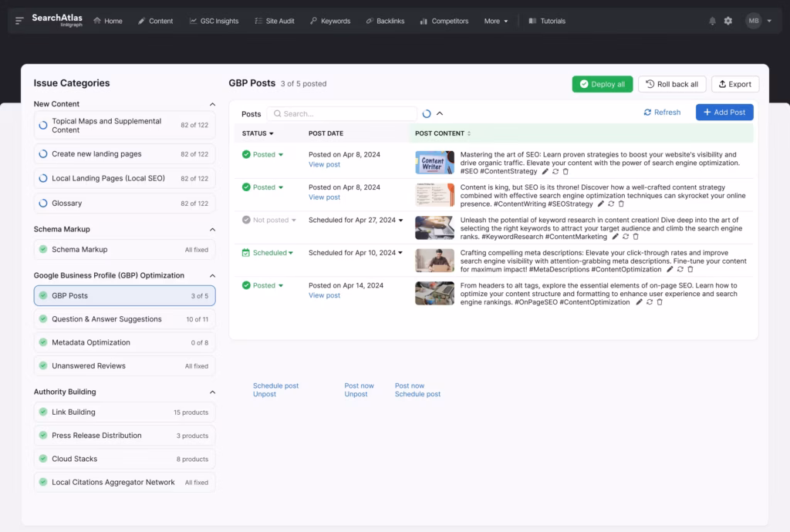Click the trash icon on the meta descriptions post
The width and height of the screenshot is (790, 532).
pos(690,270)
